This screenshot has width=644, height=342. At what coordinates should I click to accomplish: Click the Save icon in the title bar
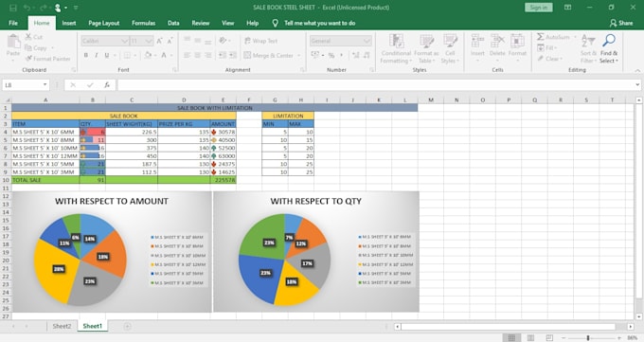click(13, 8)
